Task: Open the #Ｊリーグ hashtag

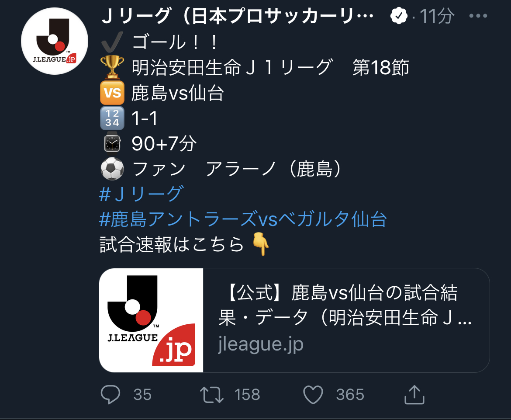Action: (x=142, y=194)
